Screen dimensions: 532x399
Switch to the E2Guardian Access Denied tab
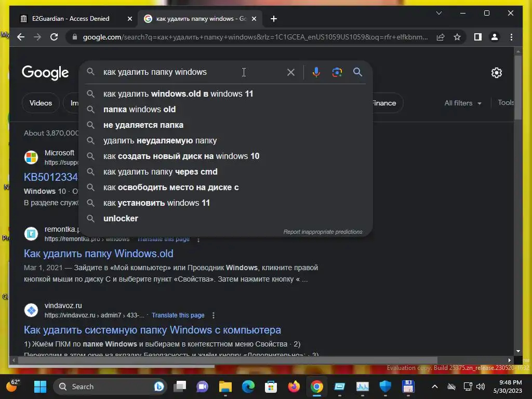[x=71, y=19]
